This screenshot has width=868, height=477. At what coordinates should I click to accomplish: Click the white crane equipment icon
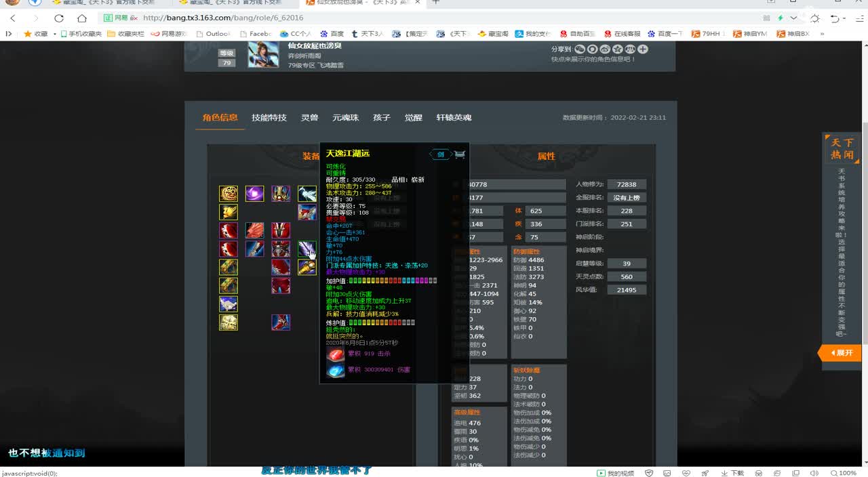click(x=307, y=194)
